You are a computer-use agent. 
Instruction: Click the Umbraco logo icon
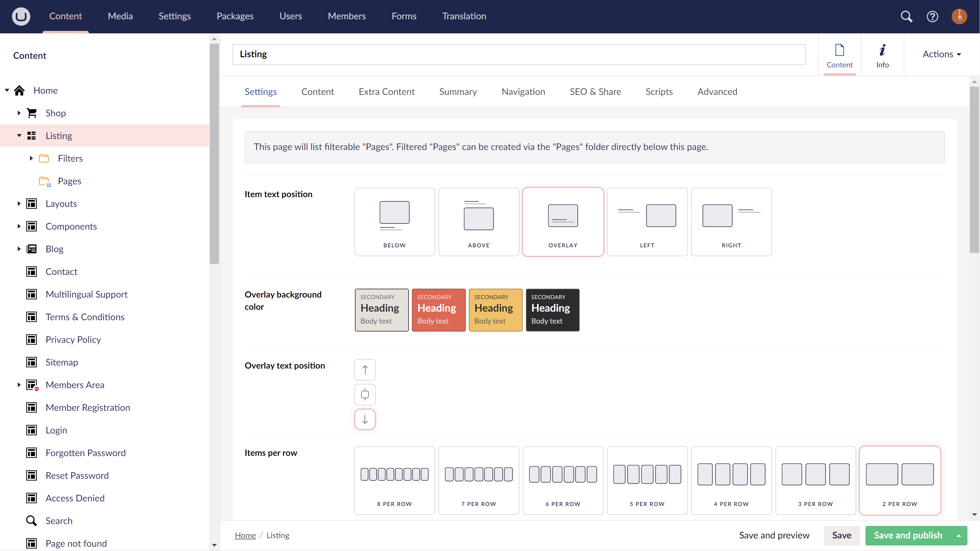tap(21, 16)
